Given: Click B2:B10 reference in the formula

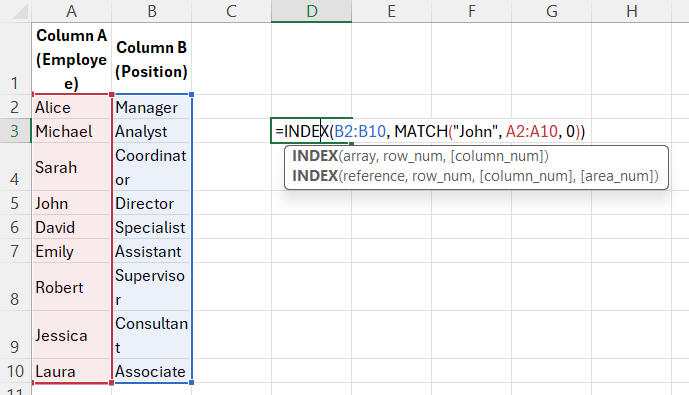Looking at the screenshot, I should click(360, 131).
